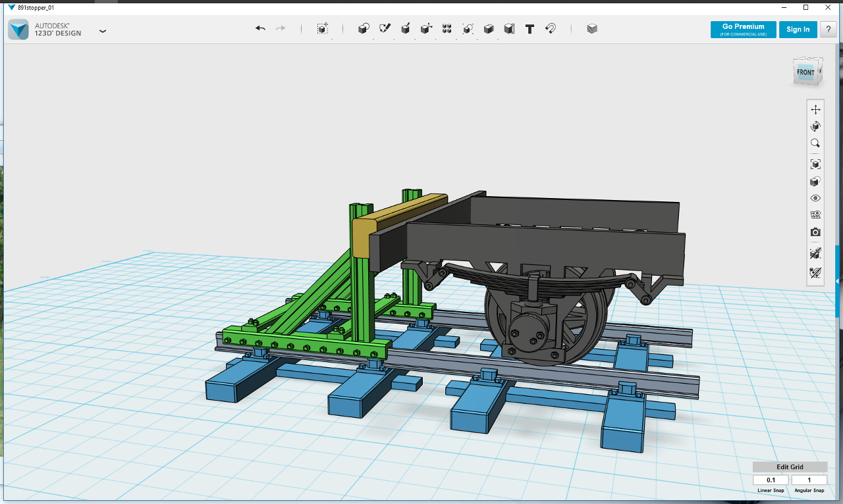Open the Help question mark button
This screenshot has height=504, width=843.
click(828, 30)
